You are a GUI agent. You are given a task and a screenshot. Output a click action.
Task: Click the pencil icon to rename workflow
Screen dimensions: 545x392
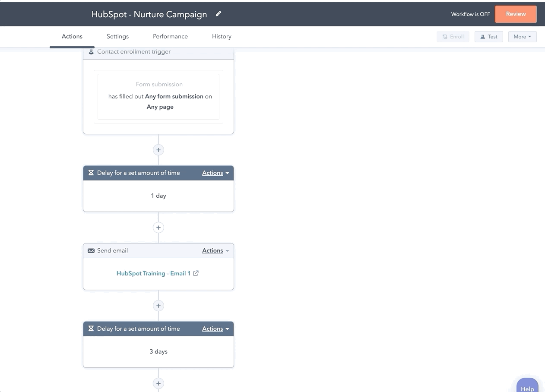[x=219, y=14]
